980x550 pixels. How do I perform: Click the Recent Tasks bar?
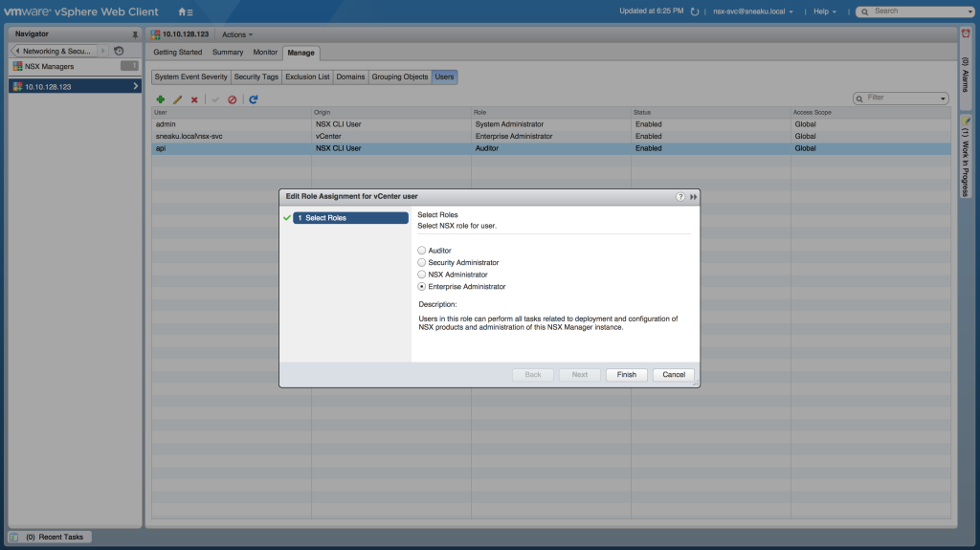pos(50,537)
